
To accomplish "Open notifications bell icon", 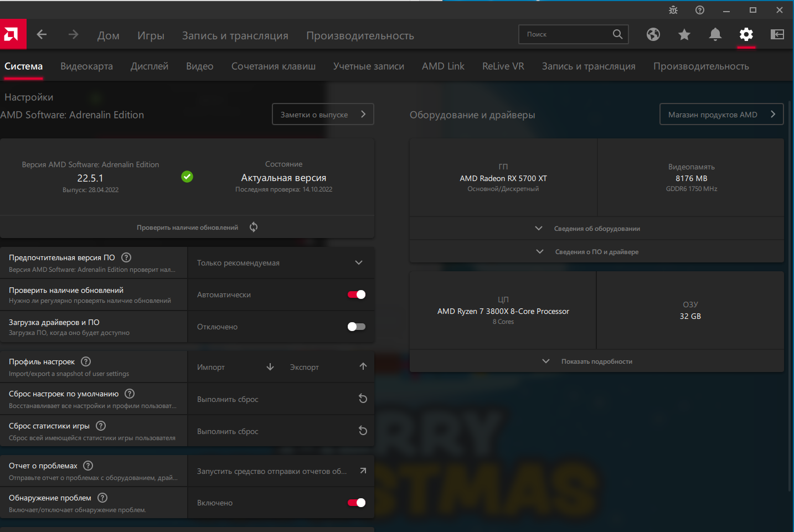I will 715,34.
